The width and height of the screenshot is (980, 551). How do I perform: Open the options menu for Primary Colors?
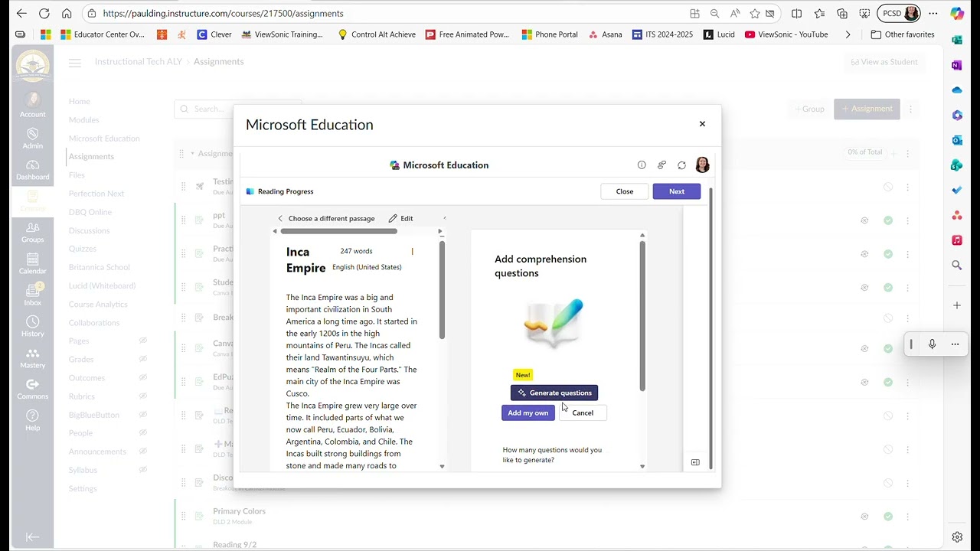[x=908, y=517]
